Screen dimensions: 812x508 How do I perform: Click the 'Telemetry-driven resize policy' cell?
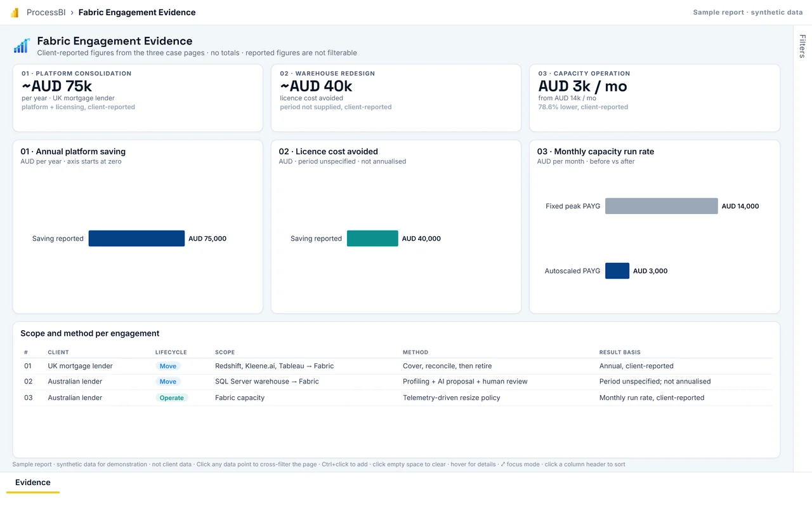452,398
